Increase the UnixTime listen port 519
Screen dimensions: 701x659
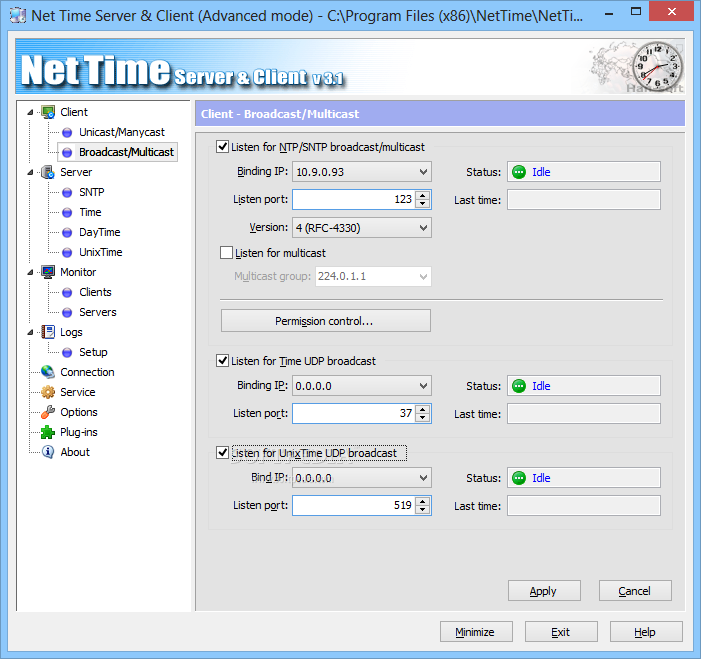click(422, 501)
